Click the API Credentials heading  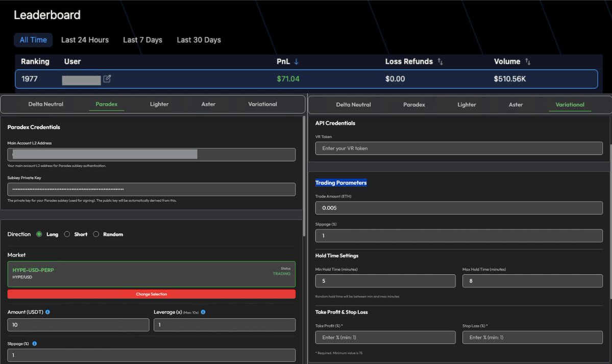tap(335, 123)
